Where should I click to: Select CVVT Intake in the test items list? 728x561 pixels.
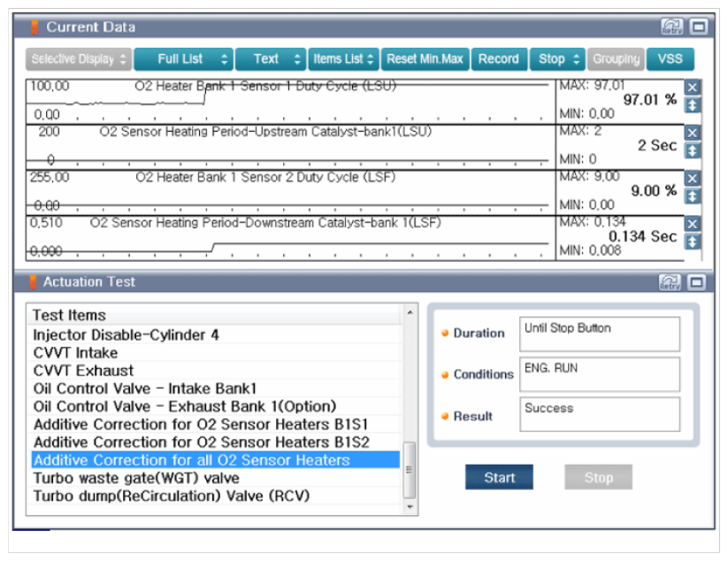[x=75, y=352]
